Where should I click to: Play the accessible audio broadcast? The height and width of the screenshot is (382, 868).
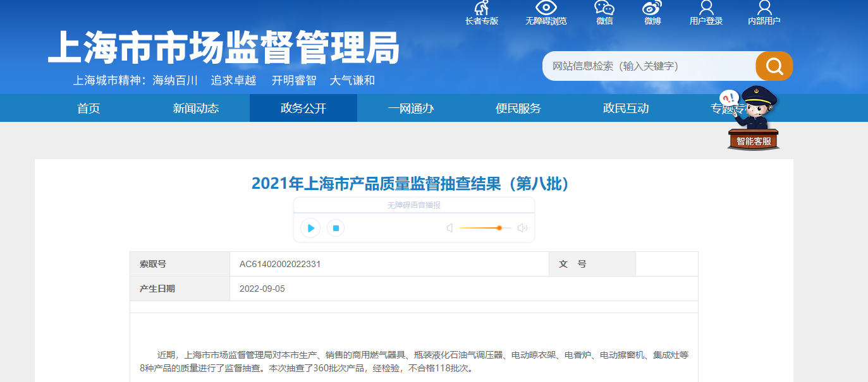coord(310,228)
